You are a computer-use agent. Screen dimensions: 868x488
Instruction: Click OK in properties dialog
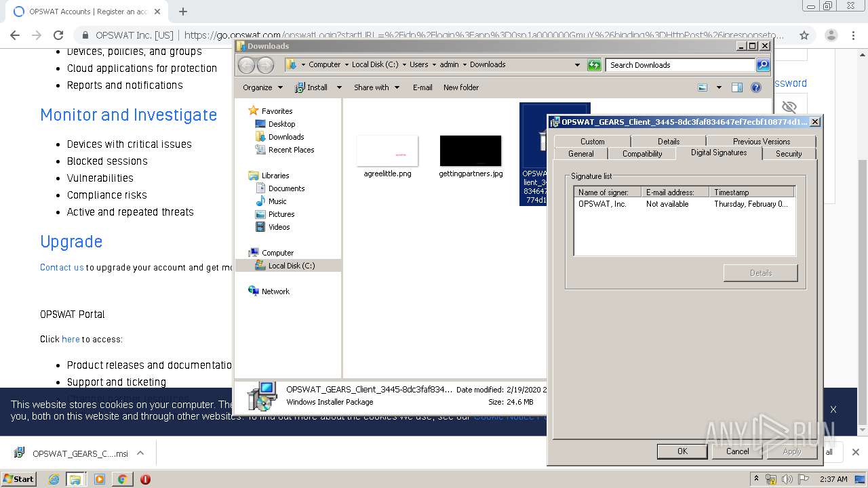682,451
